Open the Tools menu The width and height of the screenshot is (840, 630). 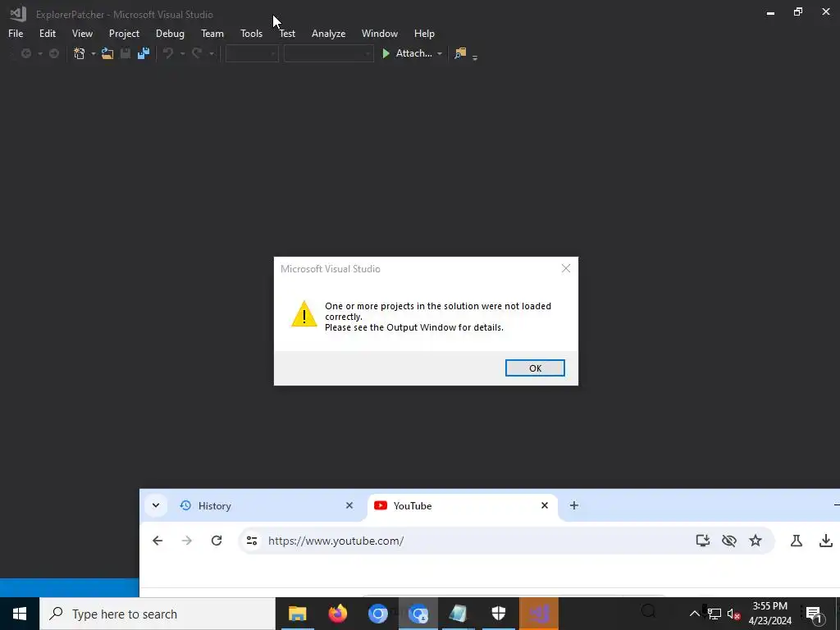(251, 33)
